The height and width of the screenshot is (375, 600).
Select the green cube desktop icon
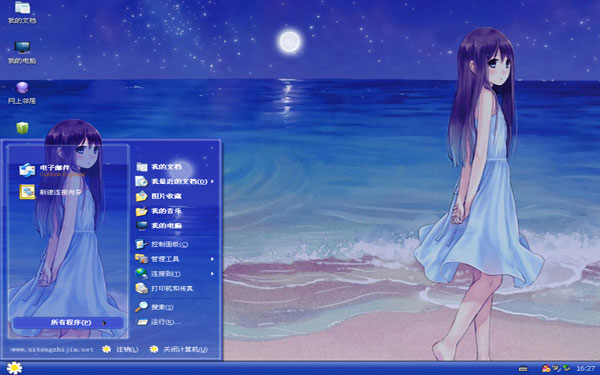point(22,128)
